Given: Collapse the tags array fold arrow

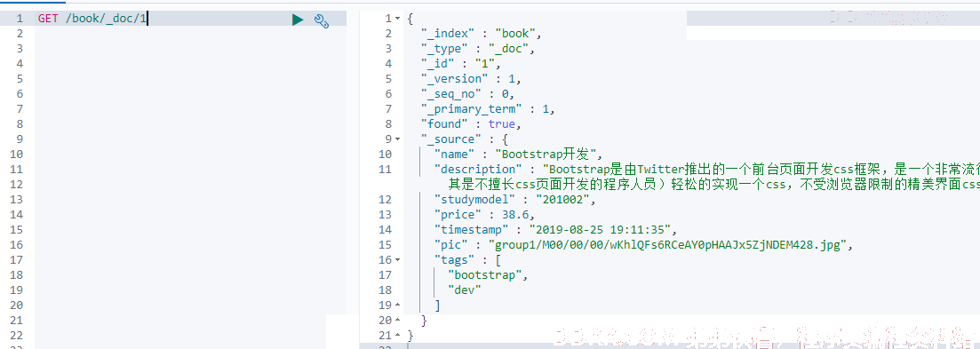Looking at the screenshot, I should click(x=398, y=259).
